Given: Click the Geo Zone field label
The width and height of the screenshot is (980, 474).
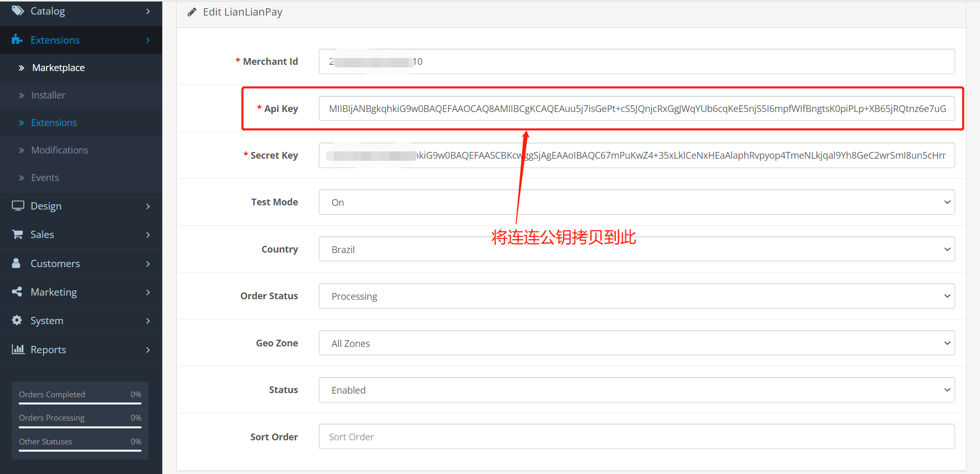Looking at the screenshot, I should (277, 343).
